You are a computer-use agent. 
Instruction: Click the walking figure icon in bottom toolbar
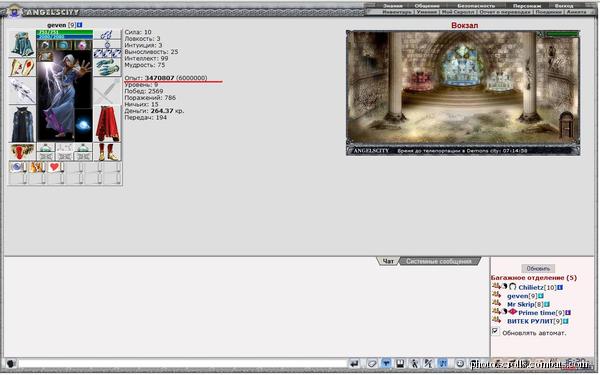tap(415, 364)
